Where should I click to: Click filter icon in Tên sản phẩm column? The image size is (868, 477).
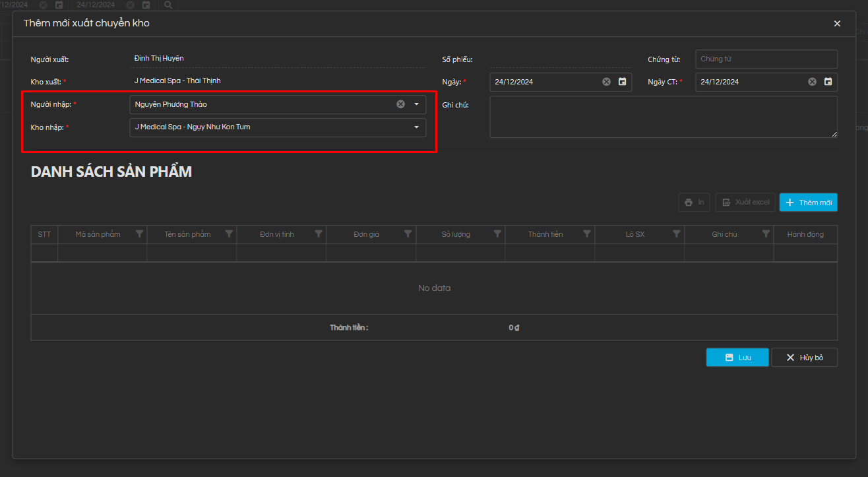tap(229, 234)
